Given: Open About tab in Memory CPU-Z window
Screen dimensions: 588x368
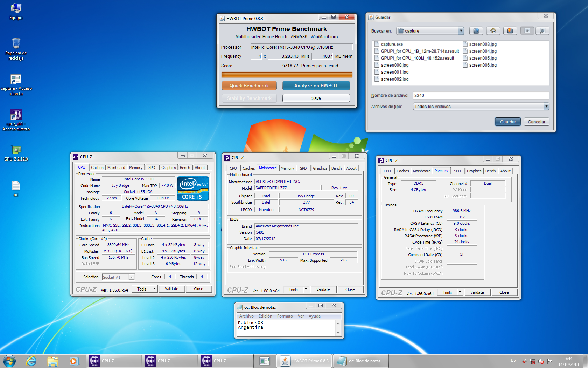Looking at the screenshot, I should pos(505,171).
